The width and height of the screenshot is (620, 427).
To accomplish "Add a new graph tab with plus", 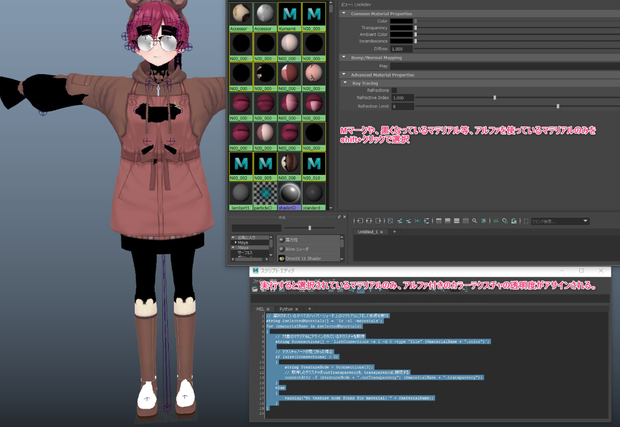I will pos(394,232).
